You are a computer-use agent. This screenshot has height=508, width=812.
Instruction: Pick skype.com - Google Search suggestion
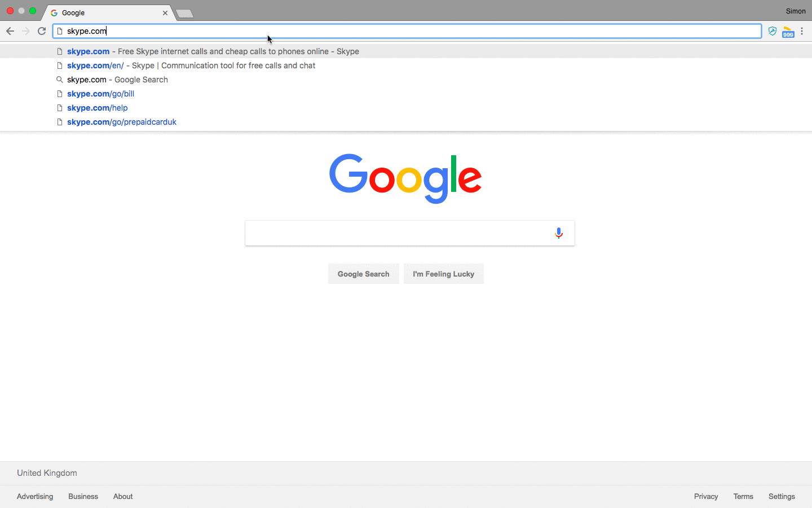point(117,80)
